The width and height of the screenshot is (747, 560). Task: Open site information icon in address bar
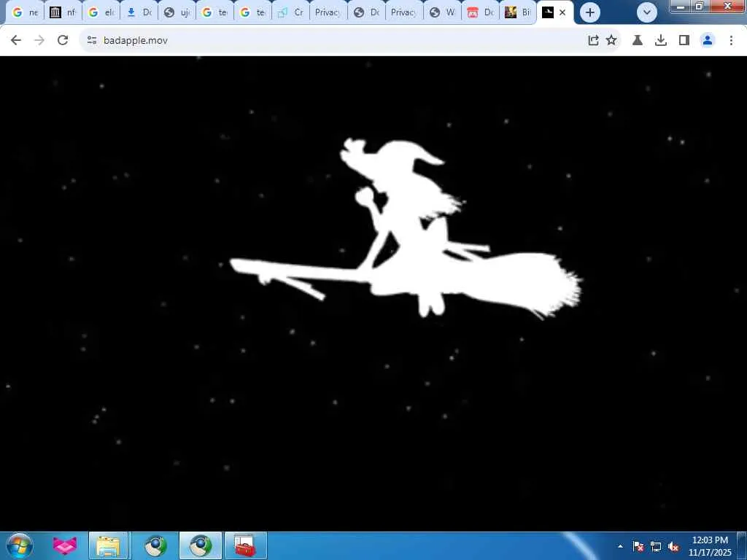(x=92, y=41)
